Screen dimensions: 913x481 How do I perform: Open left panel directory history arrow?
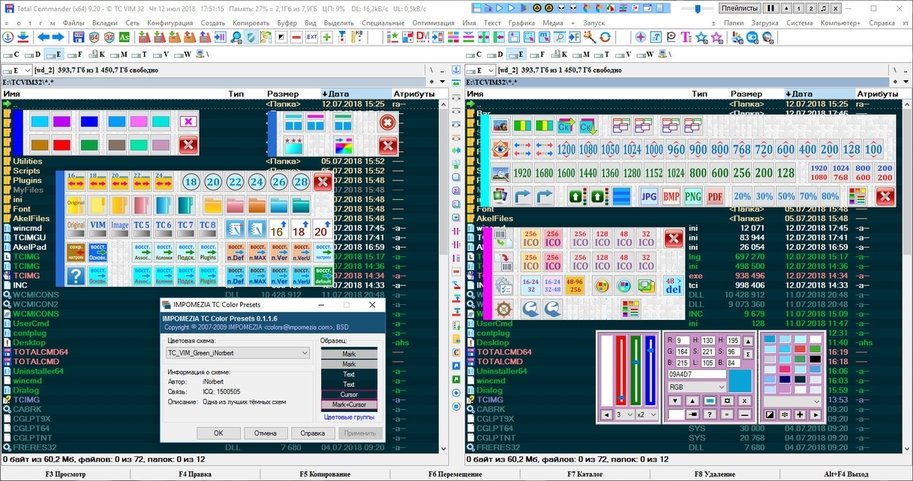point(442,82)
